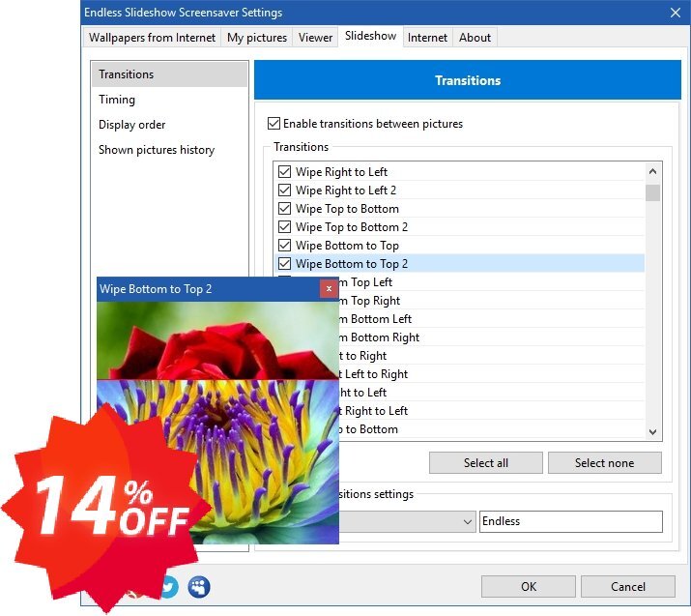Select the Wipe Top to Bottom label text

(x=347, y=209)
